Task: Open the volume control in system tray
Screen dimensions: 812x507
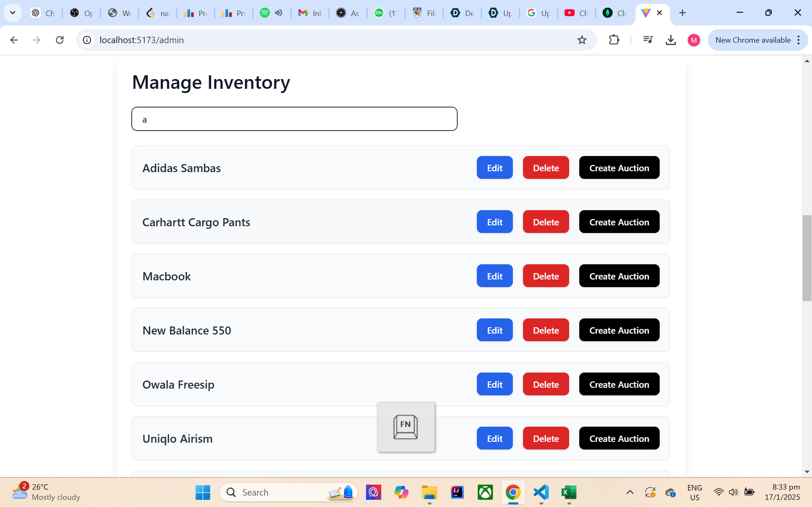Action: [x=733, y=492]
